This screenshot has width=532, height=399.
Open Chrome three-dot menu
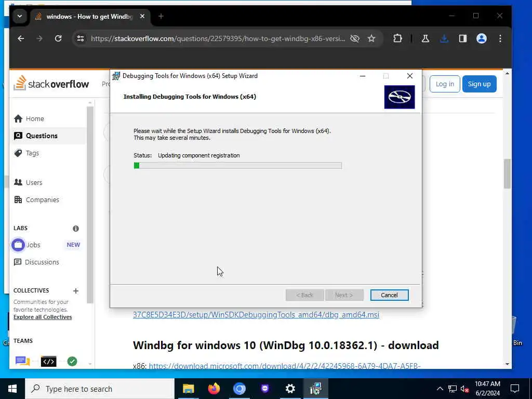tap(500, 38)
